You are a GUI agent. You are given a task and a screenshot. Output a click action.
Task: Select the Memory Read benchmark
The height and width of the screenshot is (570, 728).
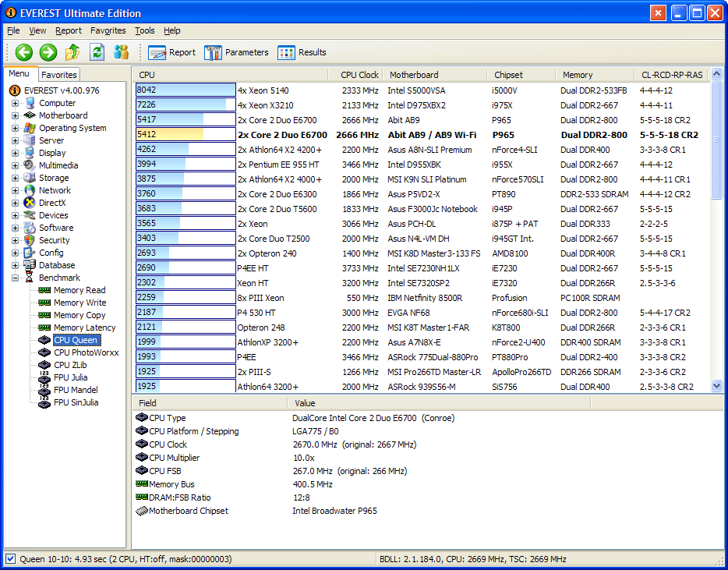click(x=79, y=290)
